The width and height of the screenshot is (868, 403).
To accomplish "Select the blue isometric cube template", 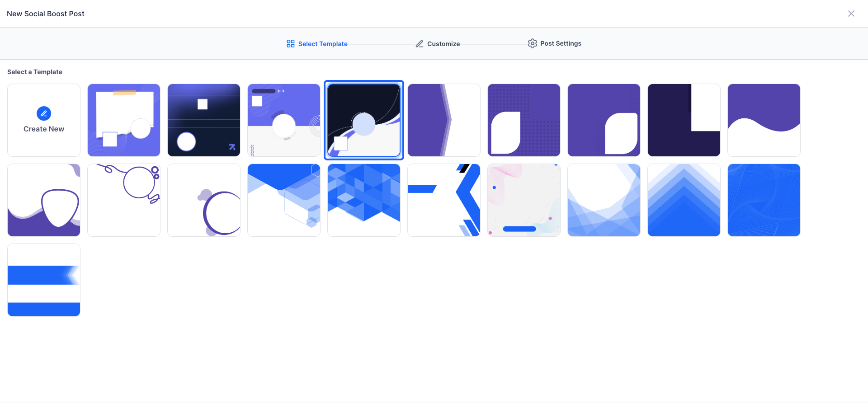I will (284, 200).
